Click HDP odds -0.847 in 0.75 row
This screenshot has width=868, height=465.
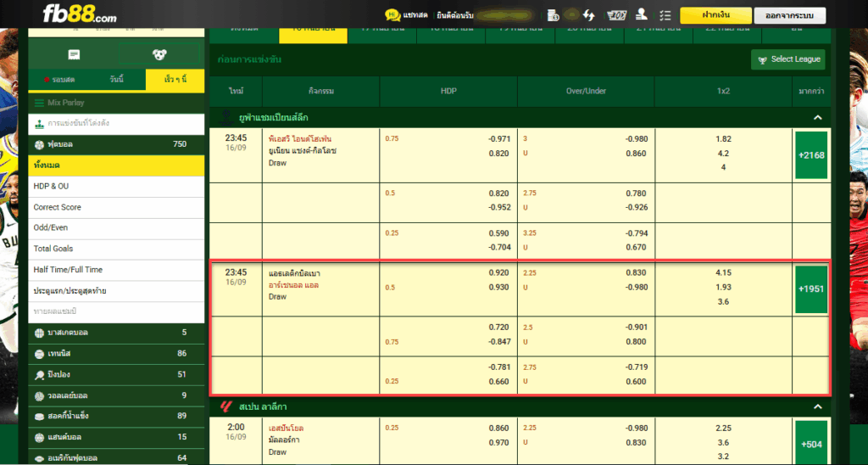(499, 341)
